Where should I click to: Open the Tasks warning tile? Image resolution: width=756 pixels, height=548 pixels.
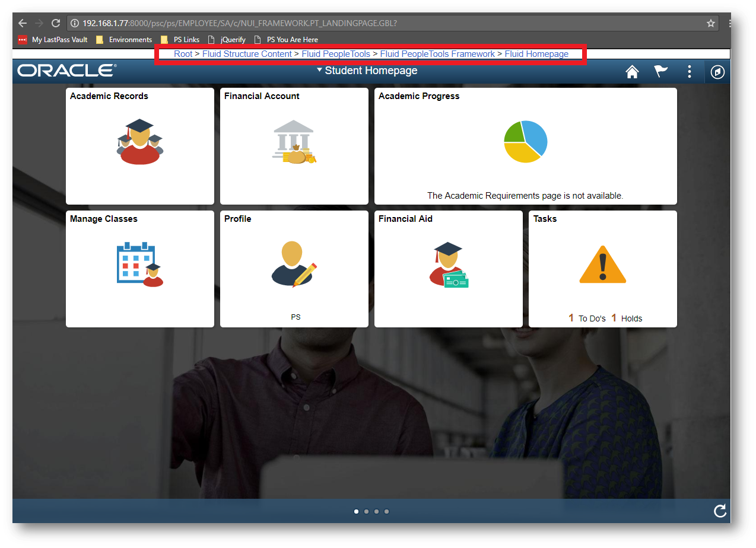click(x=602, y=268)
